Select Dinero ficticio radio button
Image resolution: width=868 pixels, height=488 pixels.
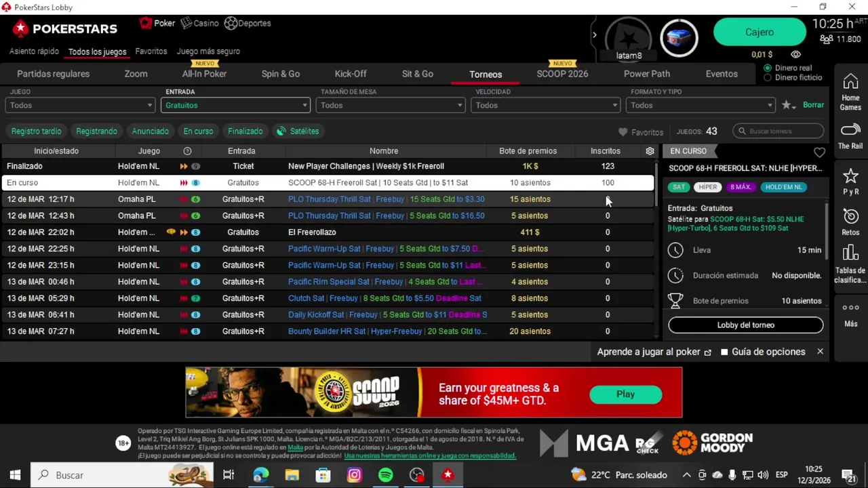tap(768, 77)
